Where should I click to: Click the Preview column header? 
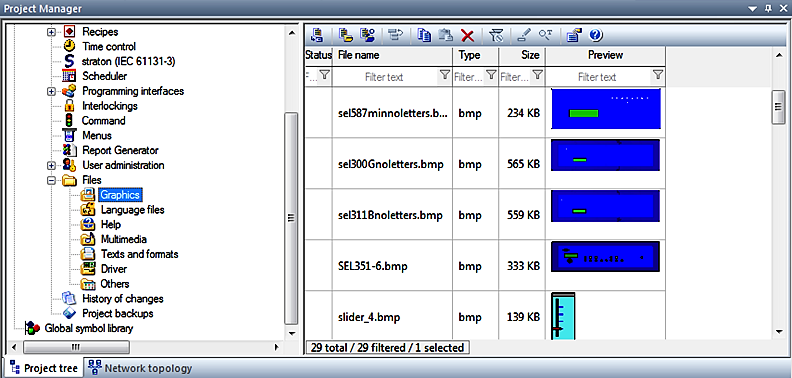(606, 55)
